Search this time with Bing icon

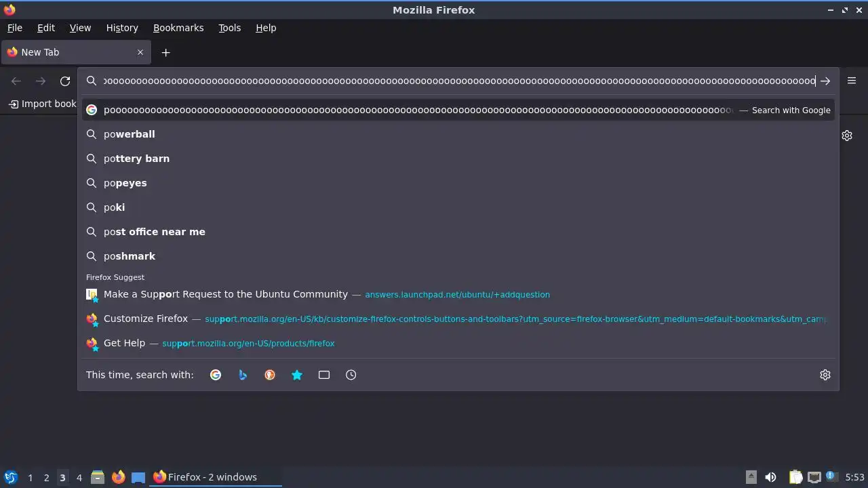pyautogui.click(x=243, y=375)
